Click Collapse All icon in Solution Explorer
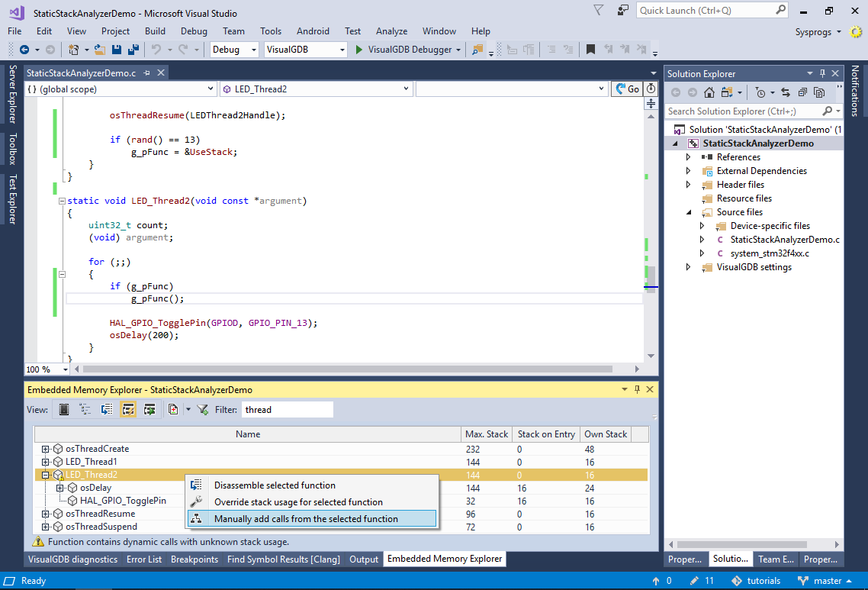 click(802, 92)
